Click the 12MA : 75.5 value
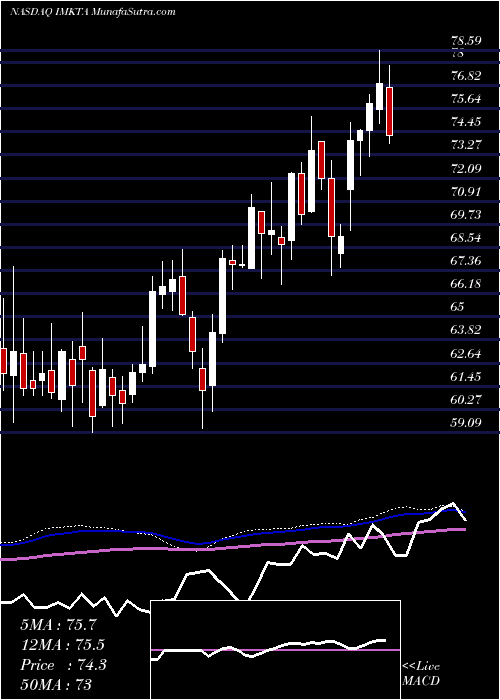The width and height of the screenshot is (500, 700). tap(62, 645)
